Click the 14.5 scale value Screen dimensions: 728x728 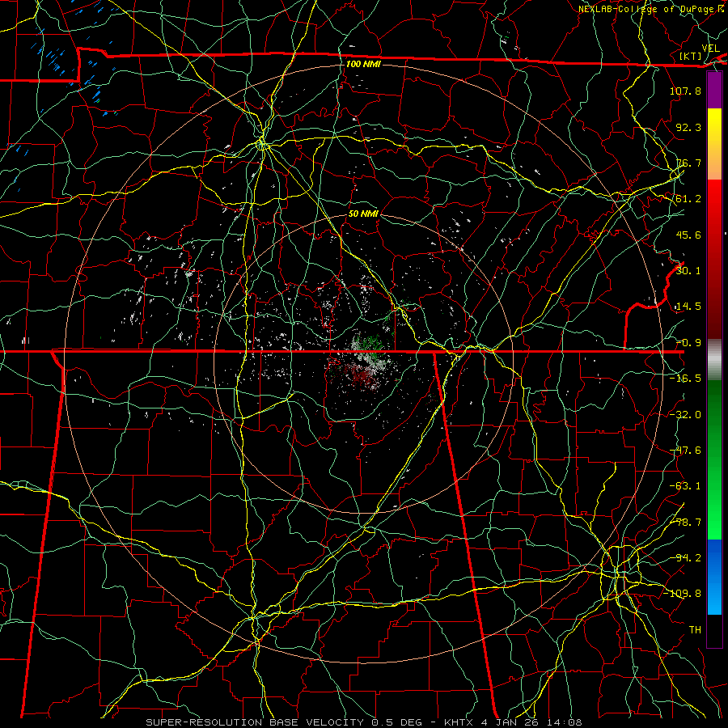(x=688, y=307)
